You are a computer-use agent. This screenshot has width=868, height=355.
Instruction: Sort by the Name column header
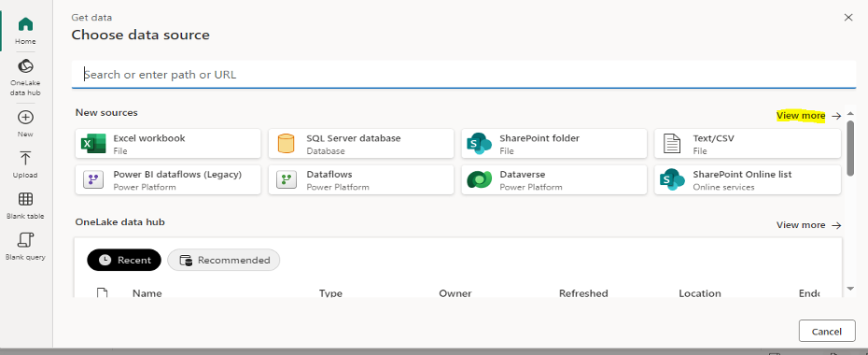[x=147, y=293]
